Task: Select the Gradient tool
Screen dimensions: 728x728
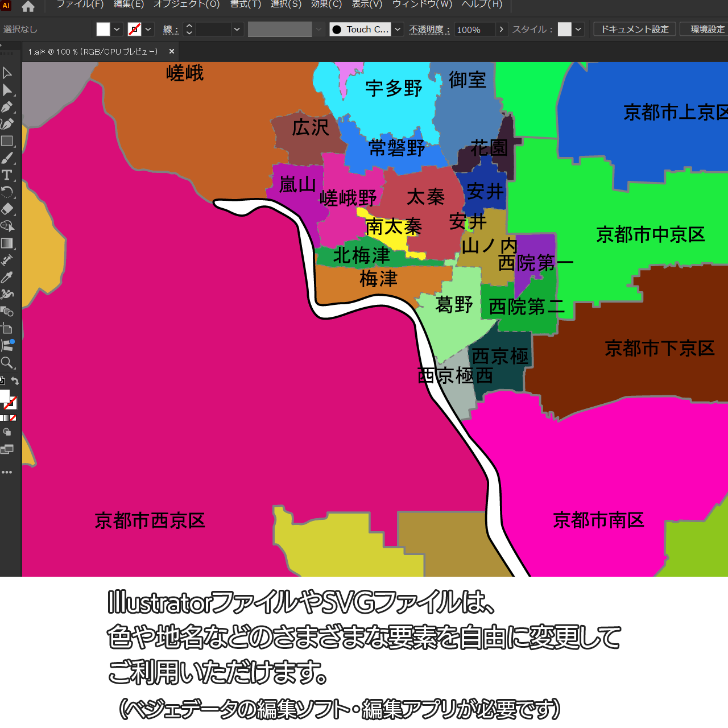Action: tap(7, 243)
